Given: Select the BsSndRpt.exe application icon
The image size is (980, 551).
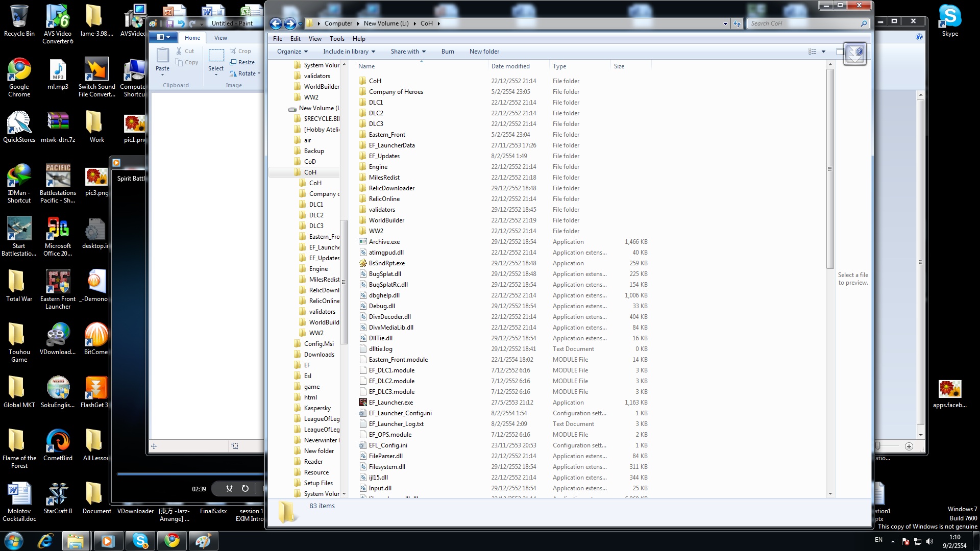Looking at the screenshot, I should [363, 263].
